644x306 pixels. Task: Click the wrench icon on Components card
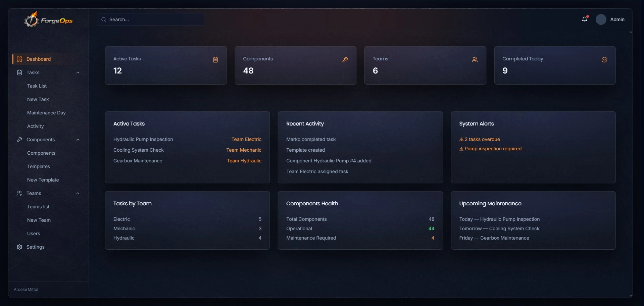coord(345,60)
